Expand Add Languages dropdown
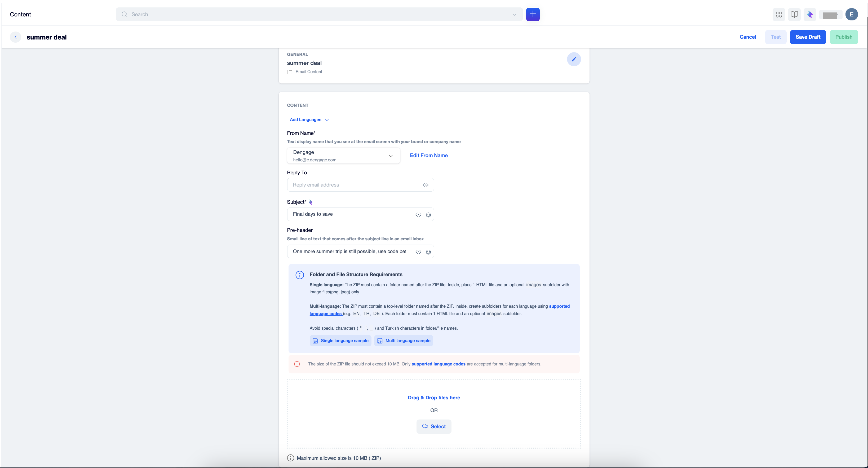868x468 pixels. click(x=309, y=120)
